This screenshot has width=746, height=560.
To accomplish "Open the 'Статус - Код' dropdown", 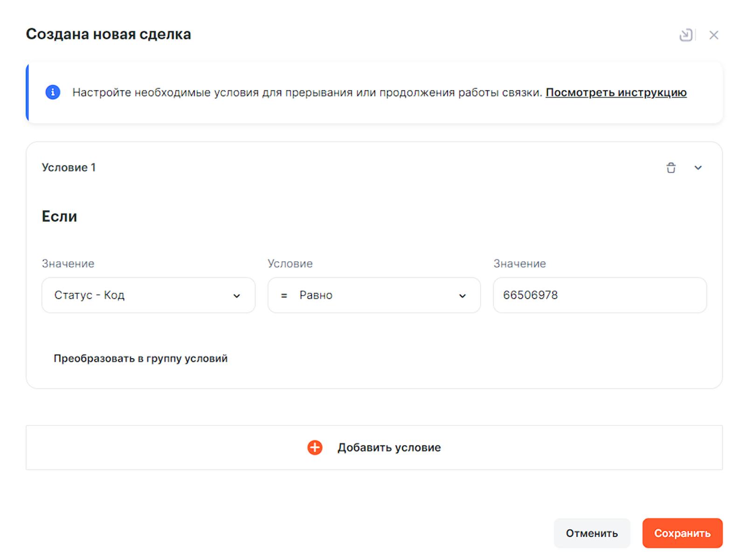I will pos(140,295).
